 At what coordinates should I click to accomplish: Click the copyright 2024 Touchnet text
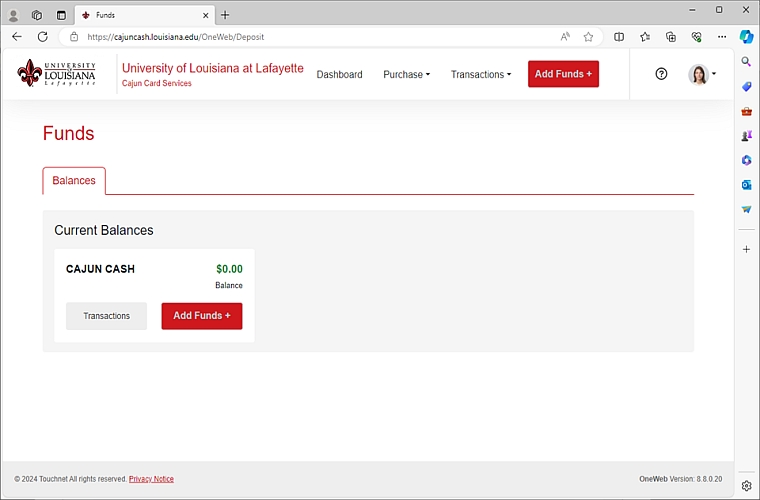70,479
